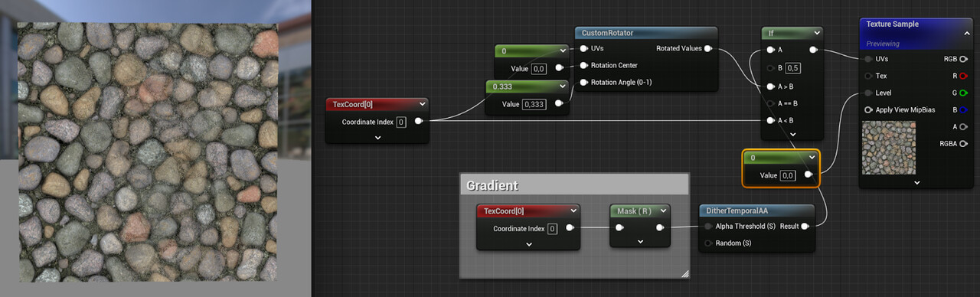The width and height of the screenshot is (980, 297).
Task: Click the output pin of the Gradient TexCoord[0] node
Action: point(570,228)
